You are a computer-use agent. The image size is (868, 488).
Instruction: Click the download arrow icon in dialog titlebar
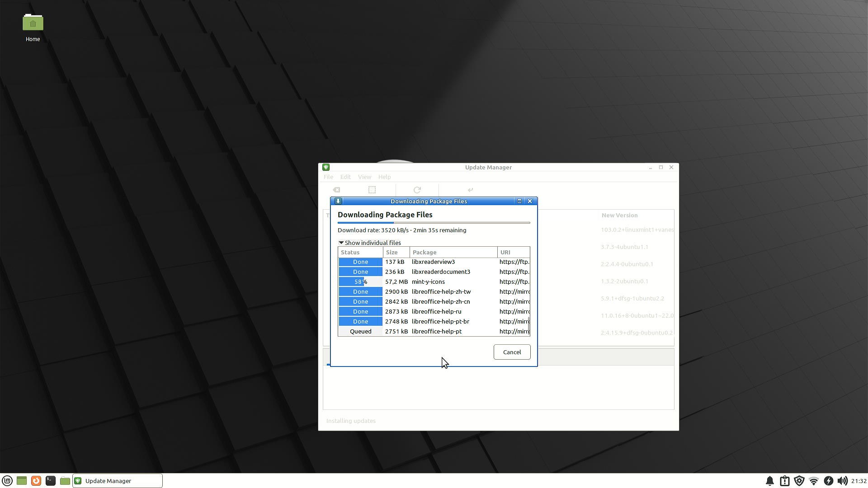pyautogui.click(x=338, y=201)
